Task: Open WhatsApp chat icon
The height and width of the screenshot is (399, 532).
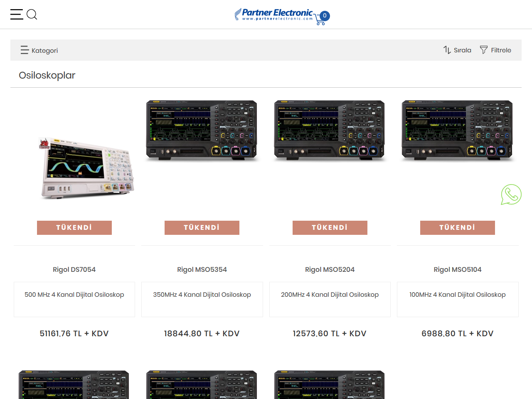Action: (511, 195)
